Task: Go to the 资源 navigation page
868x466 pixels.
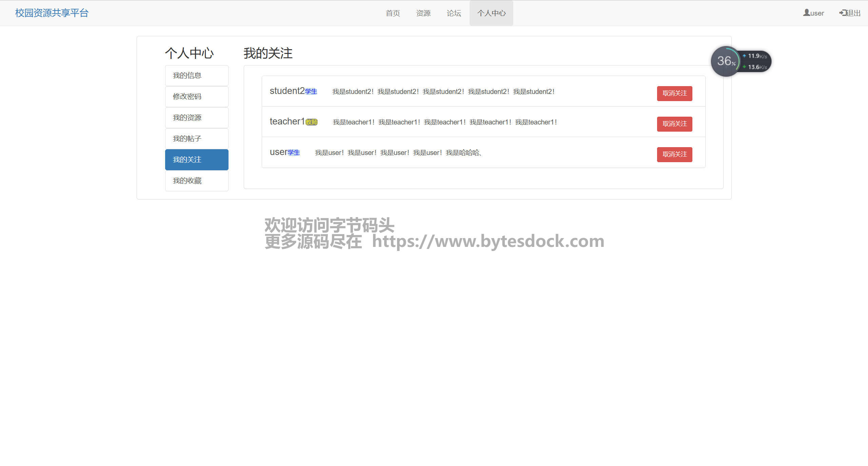Action: (x=423, y=13)
